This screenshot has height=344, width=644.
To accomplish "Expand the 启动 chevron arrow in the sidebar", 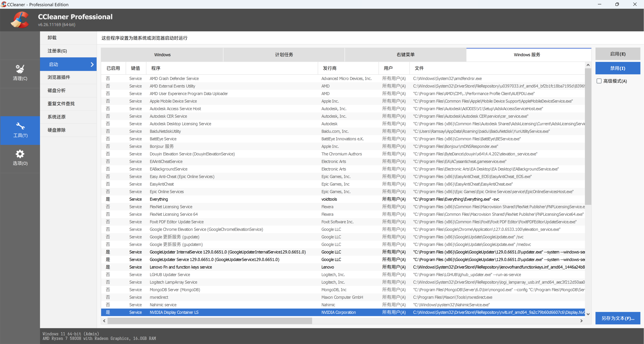I will tap(92, 64).
